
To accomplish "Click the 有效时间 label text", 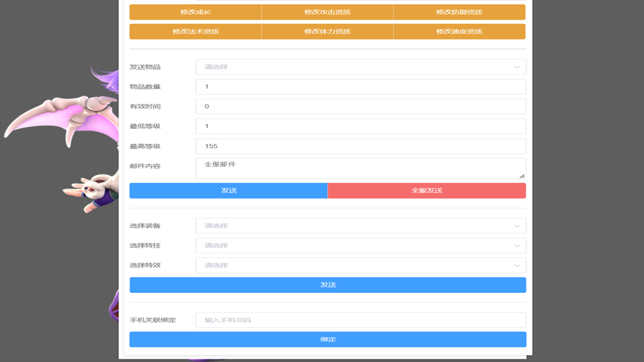I will pyautogui.click(x=145, y=107).
